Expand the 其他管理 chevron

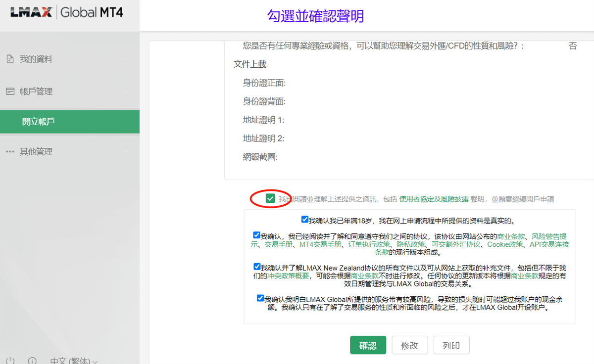[x=126, y=152]
